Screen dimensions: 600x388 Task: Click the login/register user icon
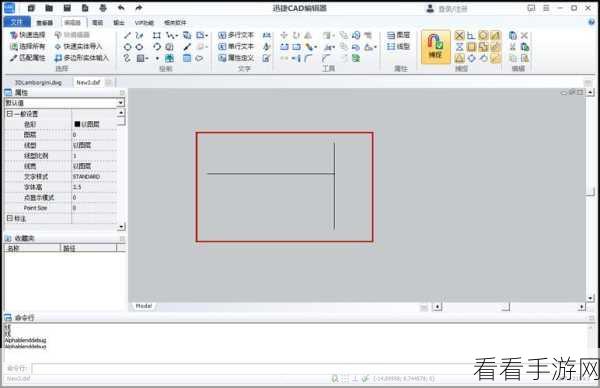pyautogui.click(x=430, y=8)
